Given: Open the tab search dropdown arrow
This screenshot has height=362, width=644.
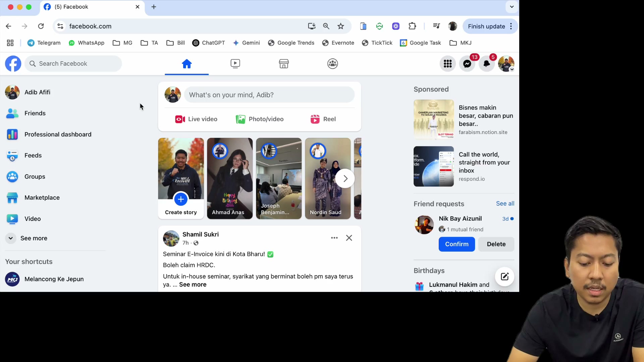Looking at the screenshot, I should [512, 7].
